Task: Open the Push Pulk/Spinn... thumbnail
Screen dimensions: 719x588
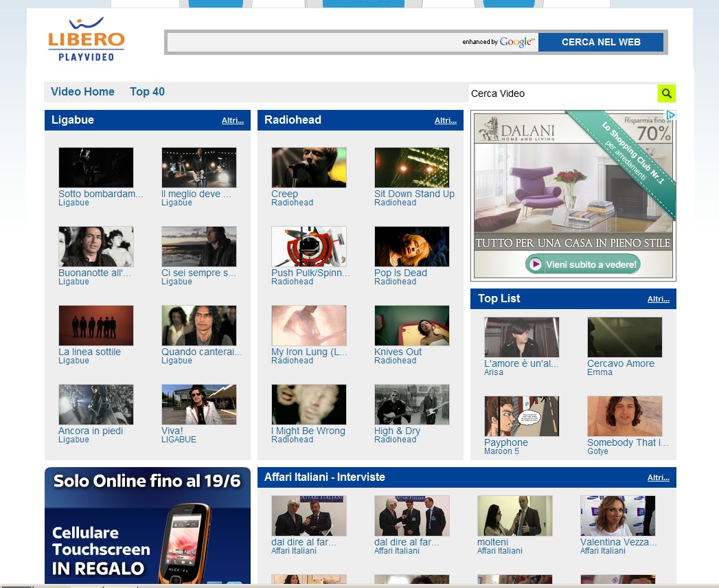Action: (x=308, y=247)
